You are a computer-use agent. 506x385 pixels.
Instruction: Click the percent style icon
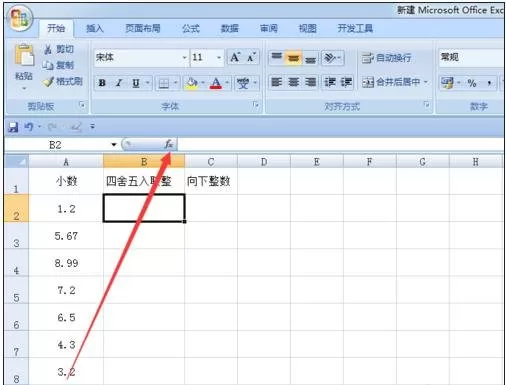472,83
